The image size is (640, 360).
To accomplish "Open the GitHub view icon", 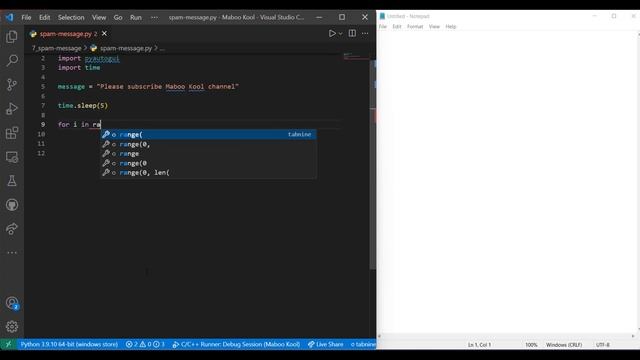I will tap(12, 205).
